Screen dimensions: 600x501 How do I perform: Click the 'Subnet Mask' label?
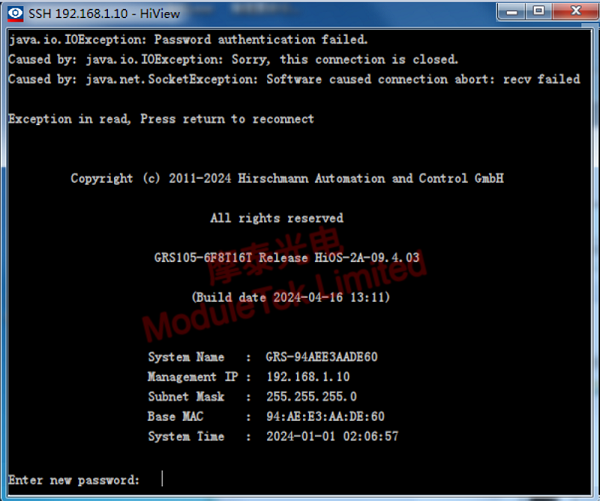point(186,397)
